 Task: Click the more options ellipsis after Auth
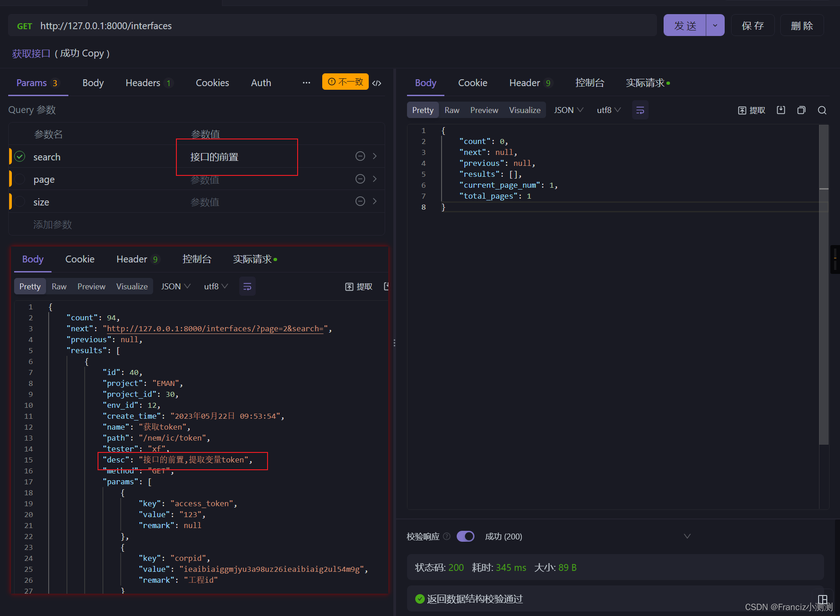[x=306, y=83]
